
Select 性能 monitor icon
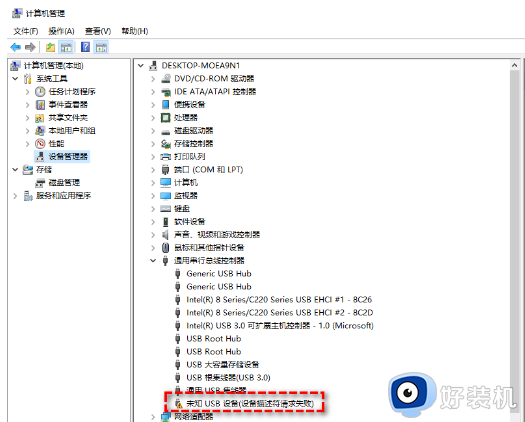[40, 144]
